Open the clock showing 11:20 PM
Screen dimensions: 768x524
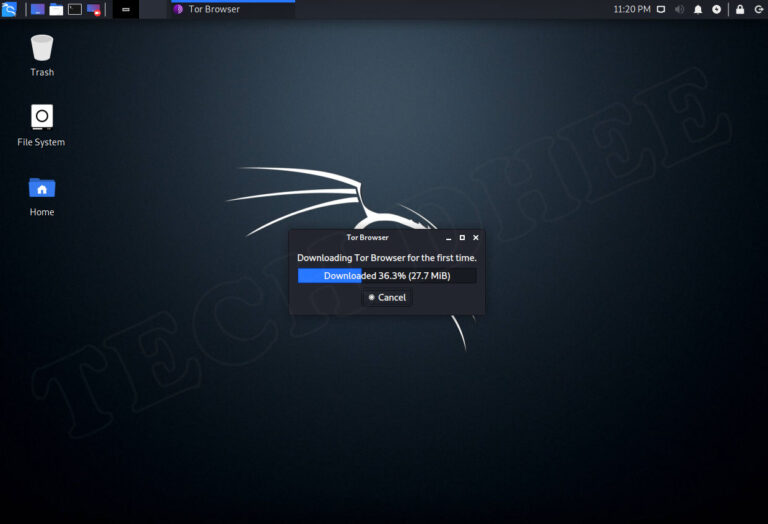pos(631,9)
